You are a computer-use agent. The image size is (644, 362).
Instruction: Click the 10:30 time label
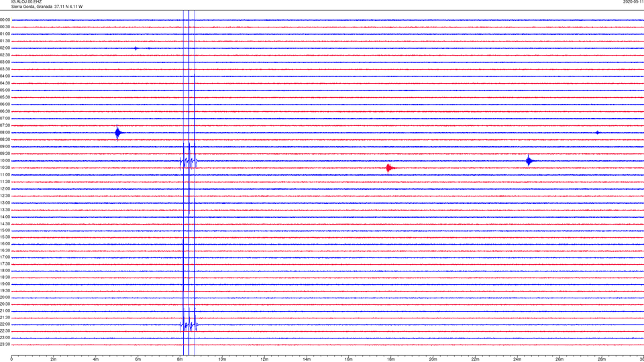(5, 168)
